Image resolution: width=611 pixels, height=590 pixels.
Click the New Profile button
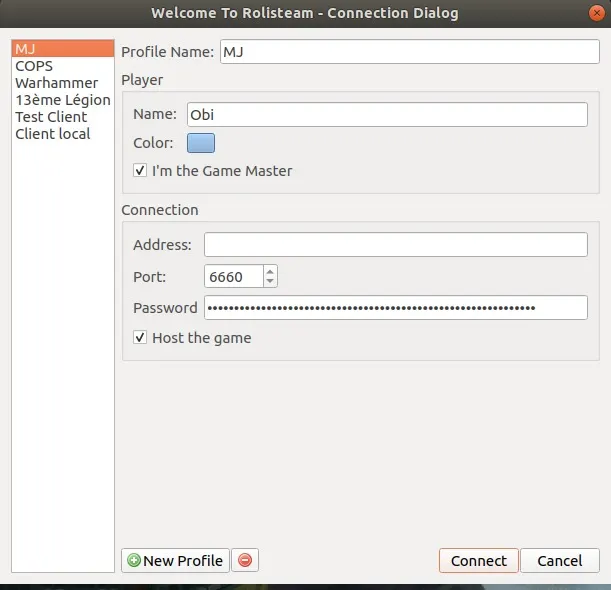(x=175, y=560)
